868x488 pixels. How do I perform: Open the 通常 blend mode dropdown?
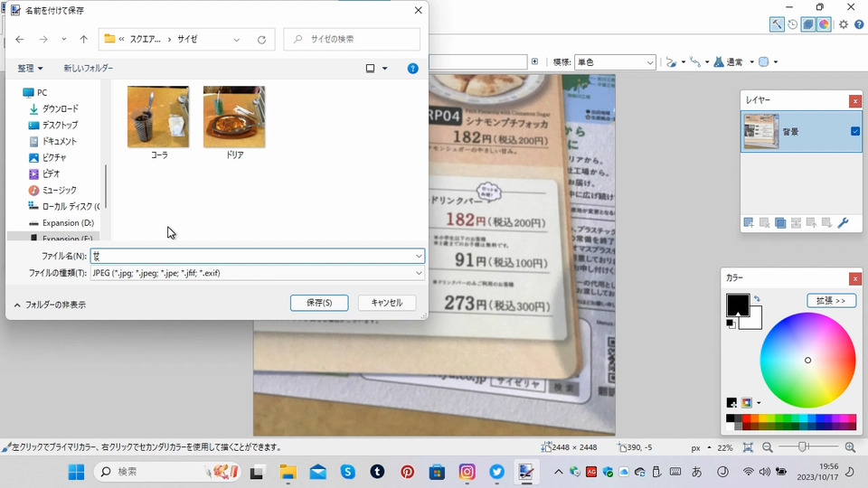click(x=733, y=62)
